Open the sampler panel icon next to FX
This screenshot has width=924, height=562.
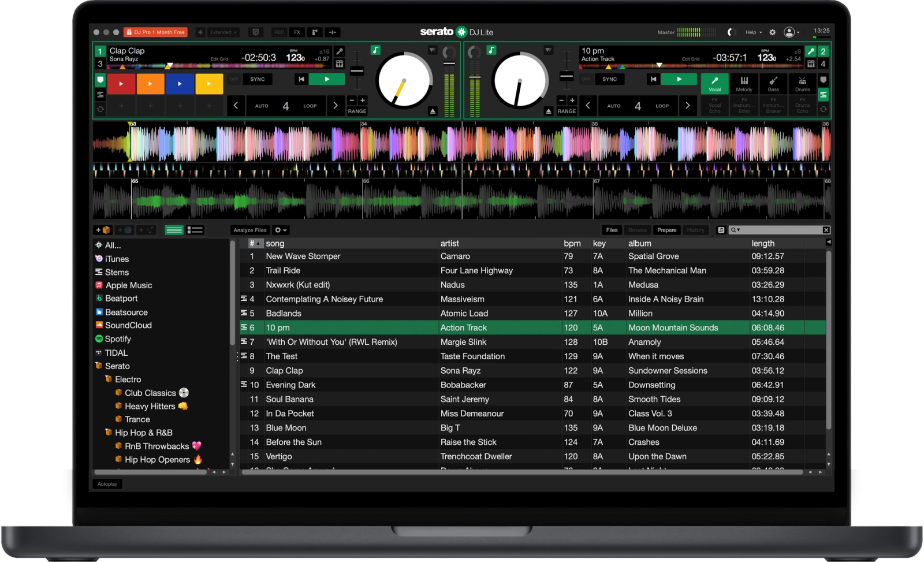coord(315,32)
